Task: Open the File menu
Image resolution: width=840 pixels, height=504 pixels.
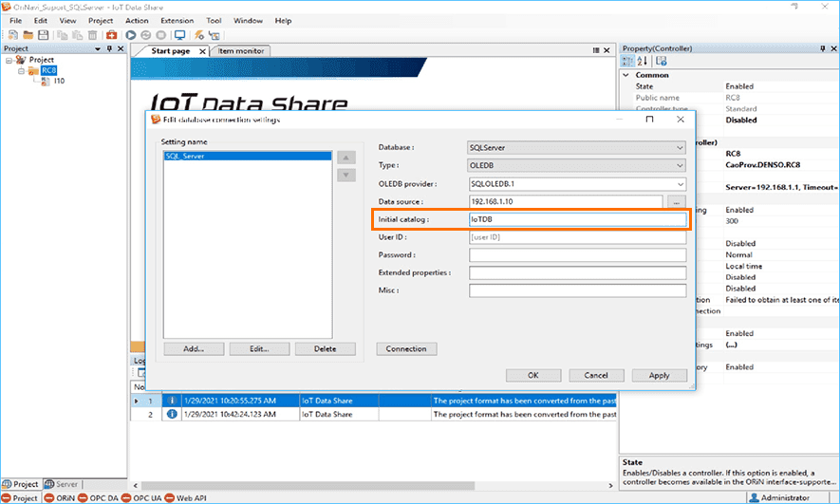Action: [16, 20]
